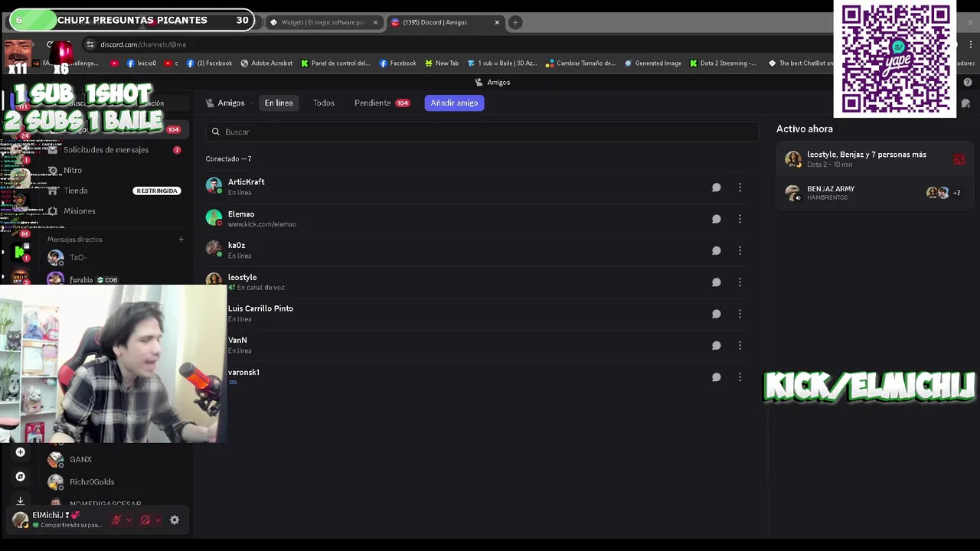Toggle headphone deafen in user panel

coord(145,520)
